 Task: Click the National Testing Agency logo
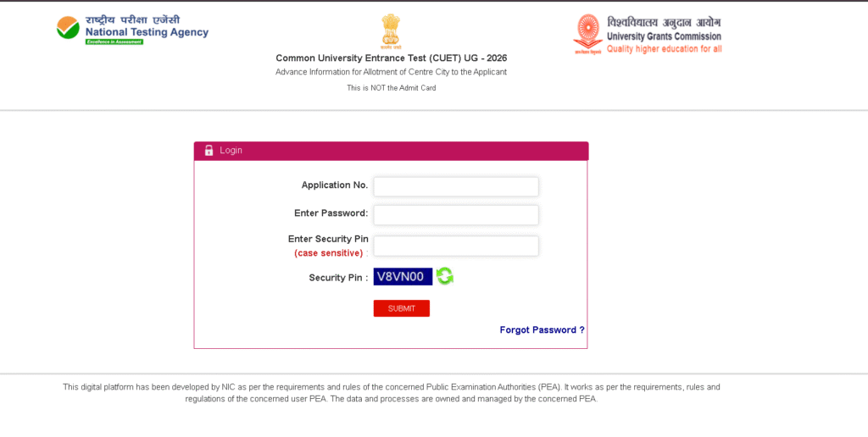tap(132, 29)
